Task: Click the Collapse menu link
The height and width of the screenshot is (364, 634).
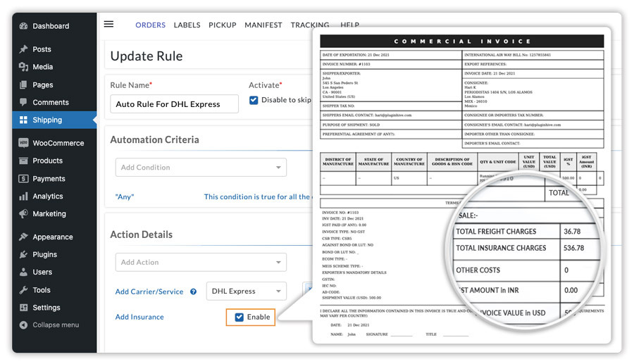Action: coord(56,325)
